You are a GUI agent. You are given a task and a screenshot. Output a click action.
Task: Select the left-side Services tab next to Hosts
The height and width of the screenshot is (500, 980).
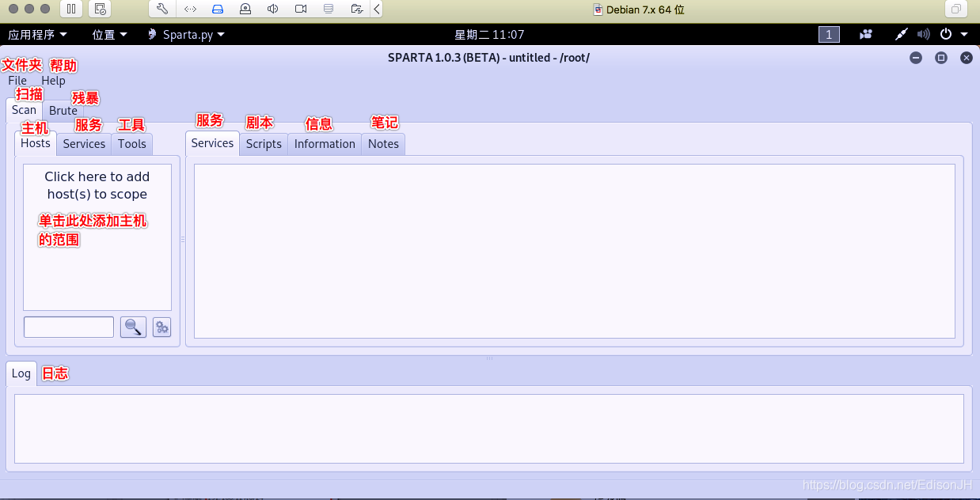[84, 144]
